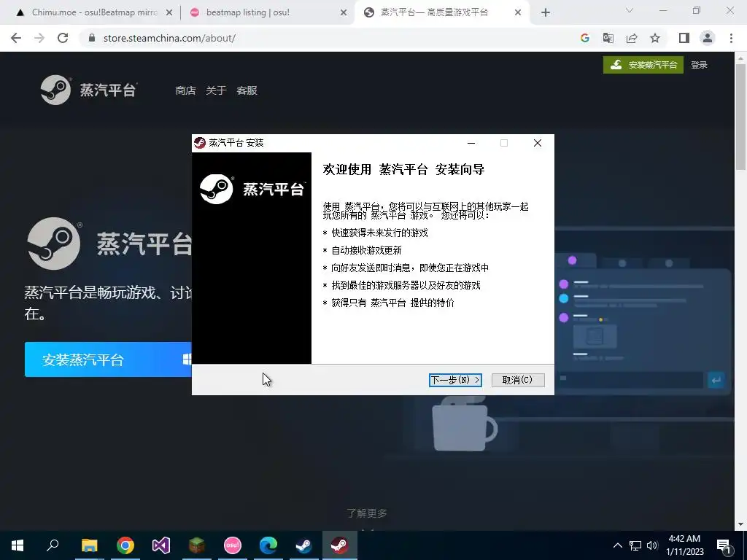
Task: Bookmark this page with the star icon
Action: [x=655, y=38]
